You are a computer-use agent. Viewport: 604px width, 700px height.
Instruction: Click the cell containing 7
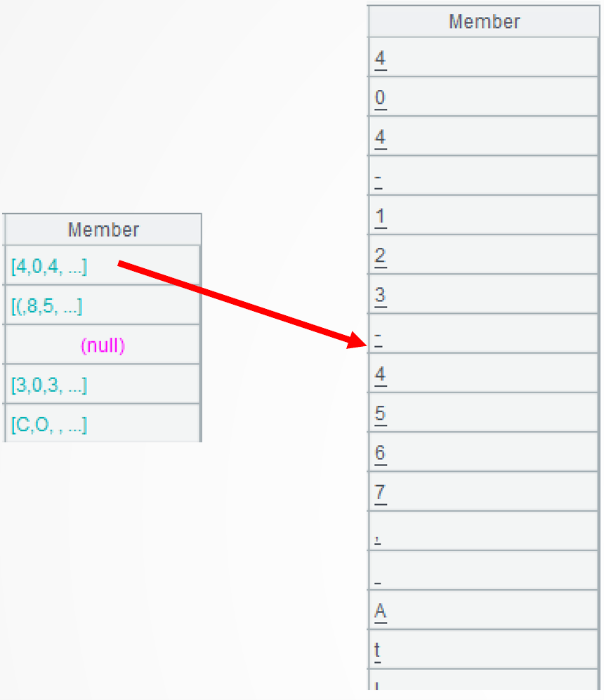(x=381, y=491)
